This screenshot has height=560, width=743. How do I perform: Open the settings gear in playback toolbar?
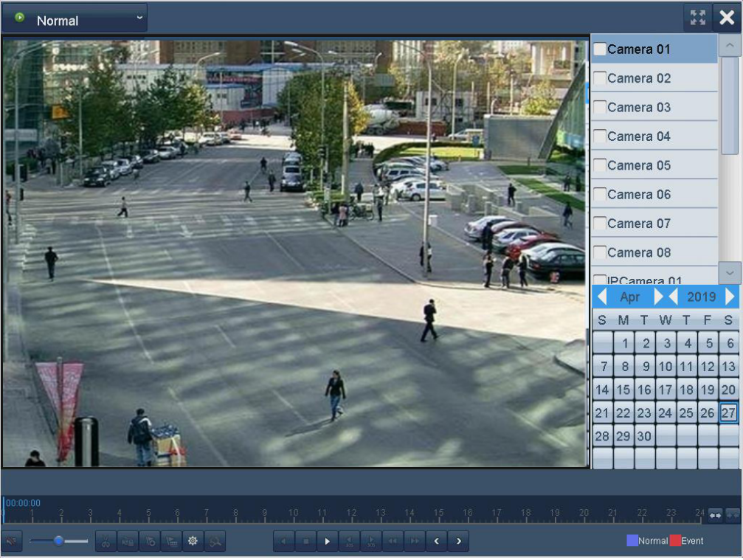click(193, 541)
